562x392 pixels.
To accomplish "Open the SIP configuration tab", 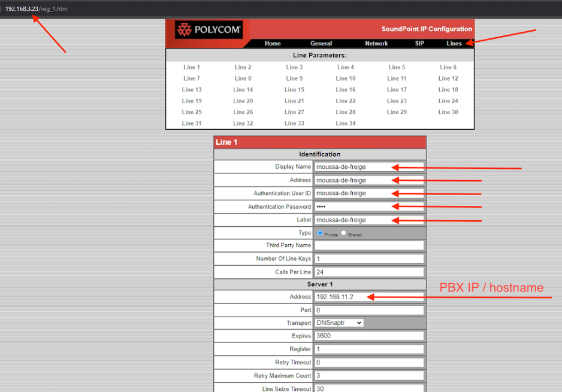I will coord(419,44).
